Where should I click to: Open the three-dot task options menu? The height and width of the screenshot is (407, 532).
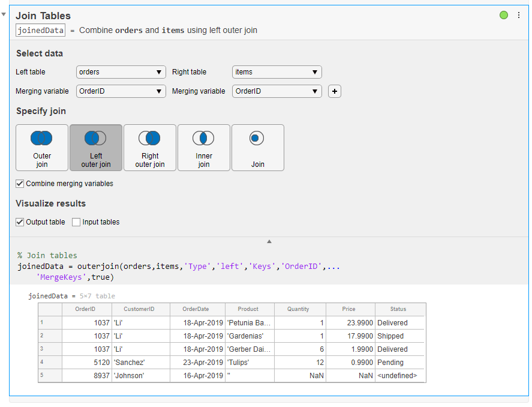coord(519,15)
